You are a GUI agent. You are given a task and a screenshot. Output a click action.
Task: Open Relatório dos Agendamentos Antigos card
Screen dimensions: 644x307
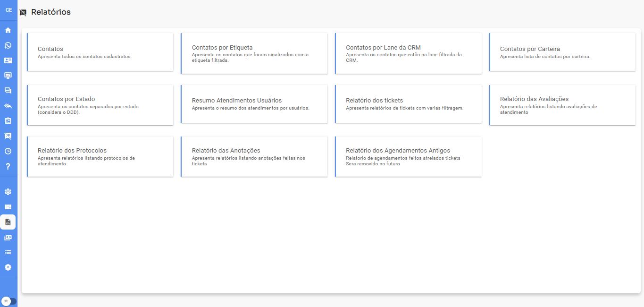(x=408, y=157)
